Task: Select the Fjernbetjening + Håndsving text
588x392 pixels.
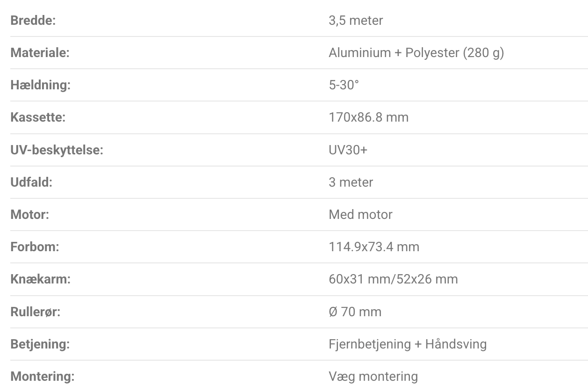Action: (408, 344)
